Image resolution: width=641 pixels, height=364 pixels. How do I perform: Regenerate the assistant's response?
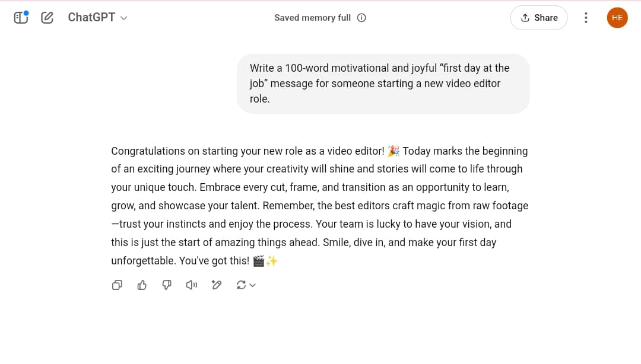click(x=242, y=285)
